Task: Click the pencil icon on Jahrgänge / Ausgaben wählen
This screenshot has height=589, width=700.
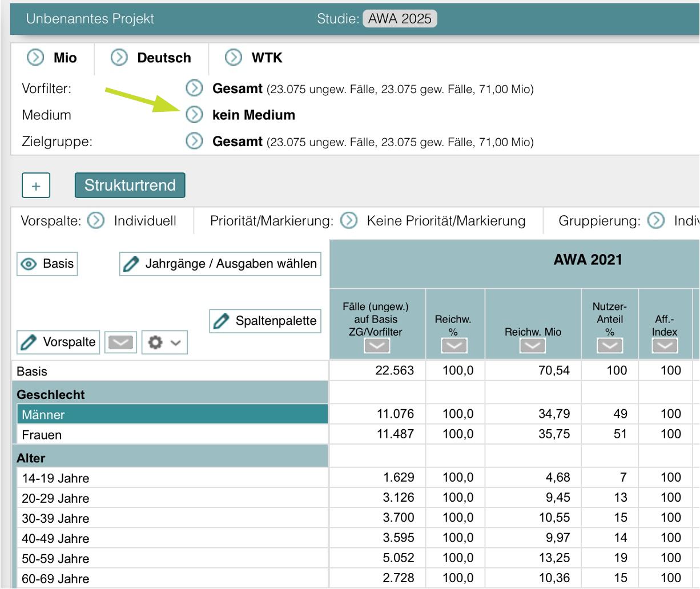Action: click(132, 264)
